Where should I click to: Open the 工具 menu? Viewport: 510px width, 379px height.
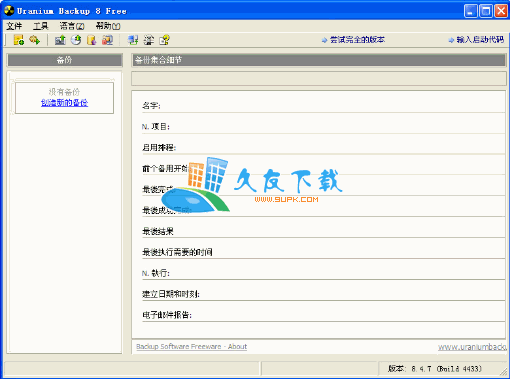pos(41,26)
